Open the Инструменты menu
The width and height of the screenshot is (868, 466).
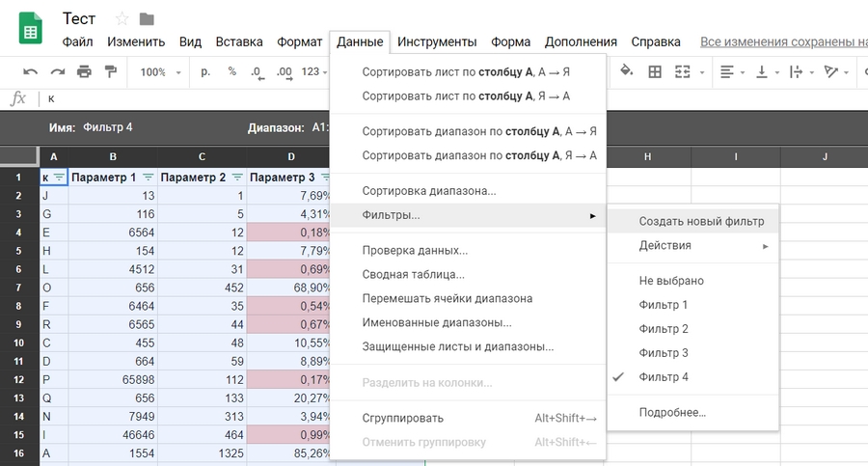(437, 41)
